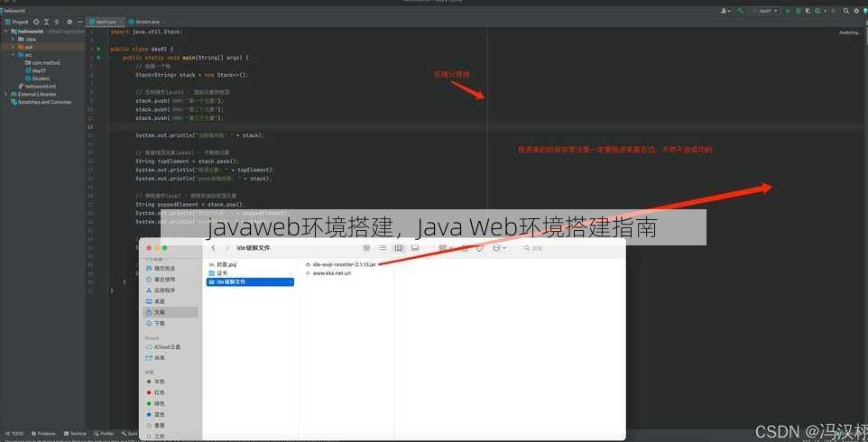Click the locate-opened-file target icon in Project panel
Image resolution: width=868 pixels, height=442 pixels.
coord(36,23)
